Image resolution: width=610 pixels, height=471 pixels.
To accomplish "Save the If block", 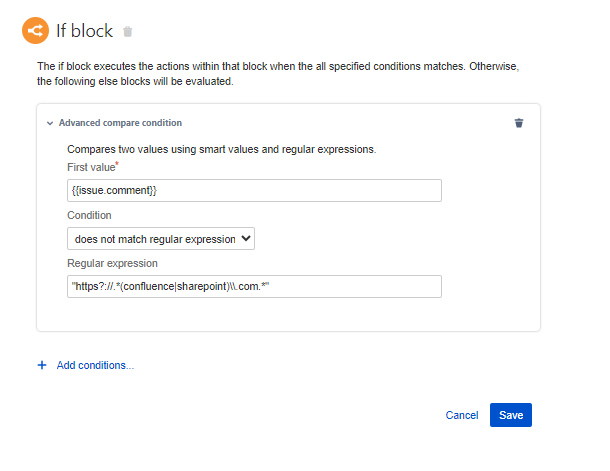I will coord(511,415).
